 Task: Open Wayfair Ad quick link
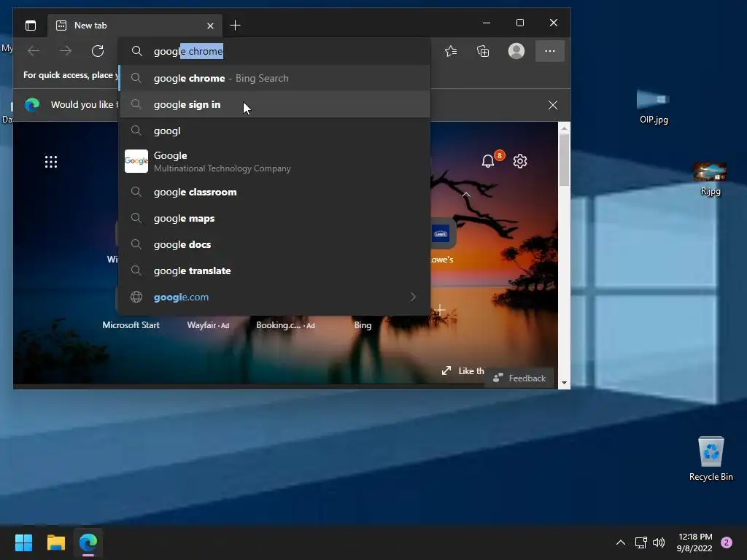208,325
